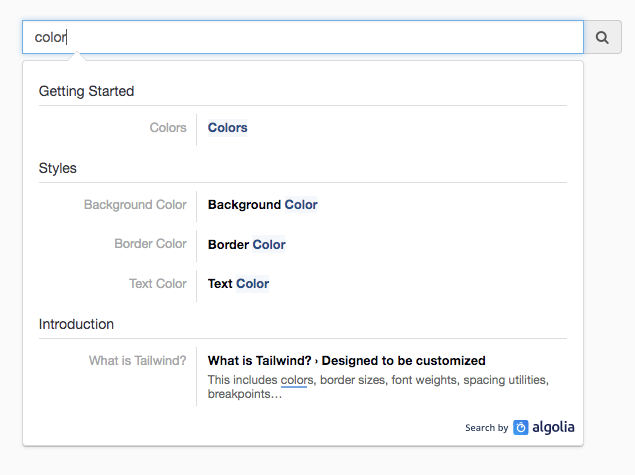Click the underlined word "colors" in snippet
The width and height of the screenshot is (635, 475).
coord(297,380)
